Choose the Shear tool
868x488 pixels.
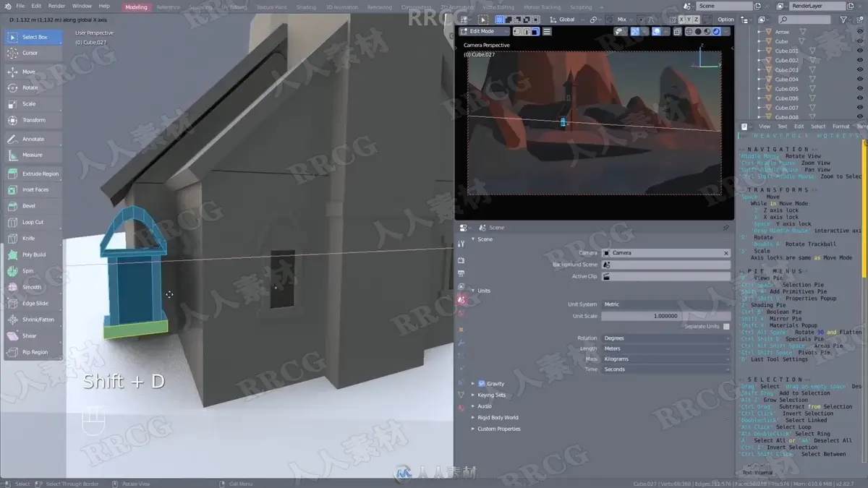33,335
